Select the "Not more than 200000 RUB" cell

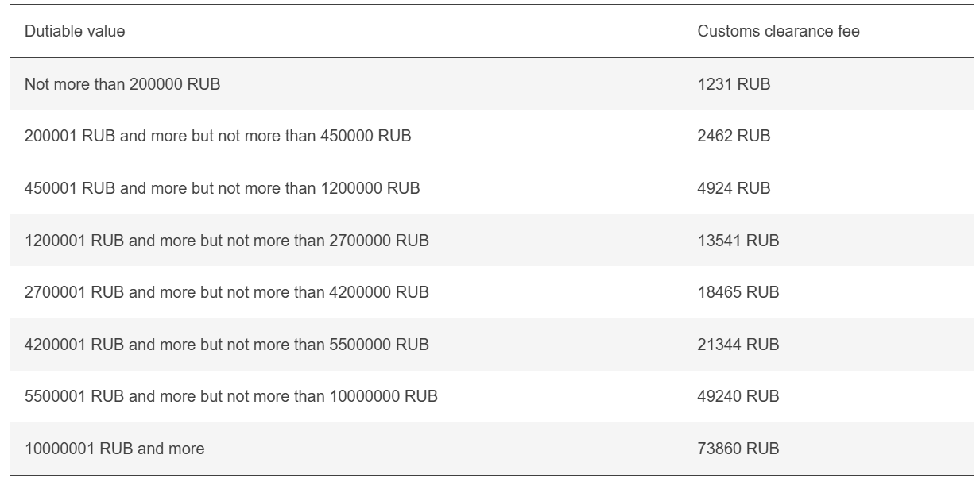pos(122,84)
